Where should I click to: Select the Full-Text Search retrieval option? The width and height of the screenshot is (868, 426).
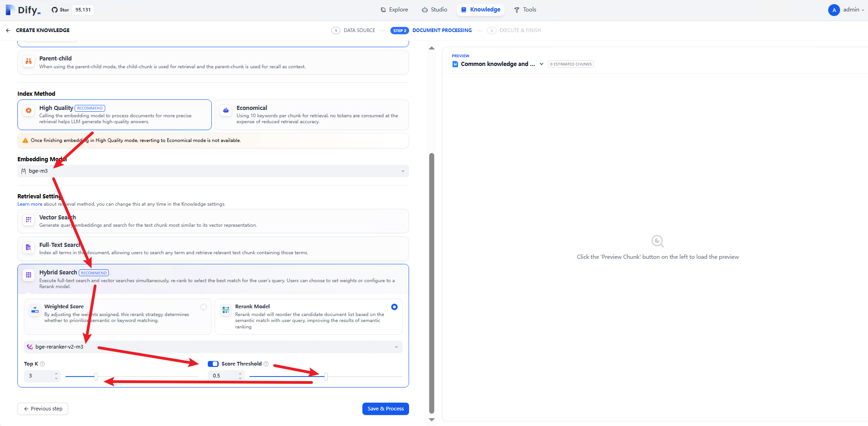[213, 248]
